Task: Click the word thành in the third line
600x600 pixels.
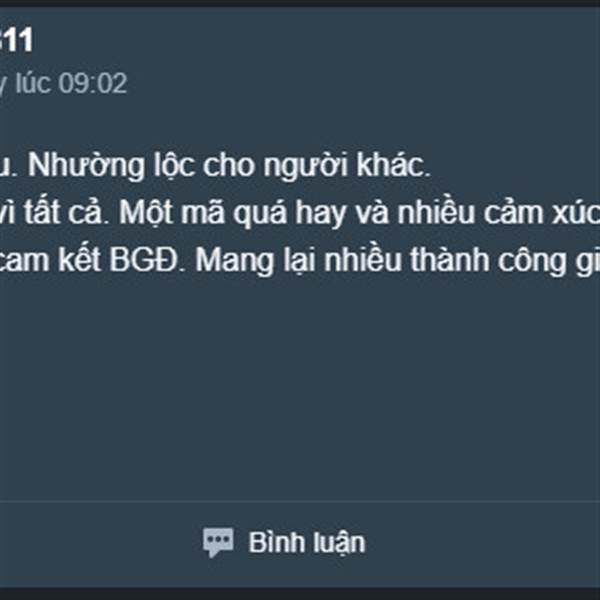Action: click(x=450, y=260)
